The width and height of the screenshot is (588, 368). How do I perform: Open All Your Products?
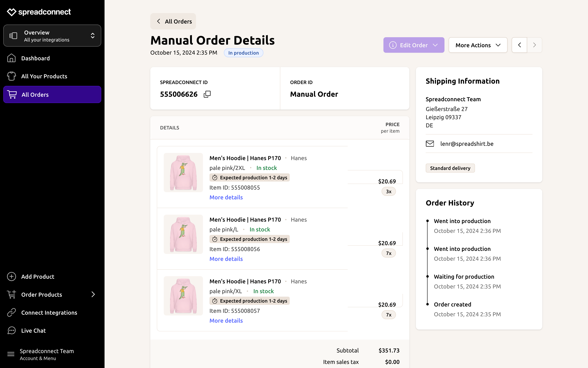pyautogui.click(x=52, y=76)
